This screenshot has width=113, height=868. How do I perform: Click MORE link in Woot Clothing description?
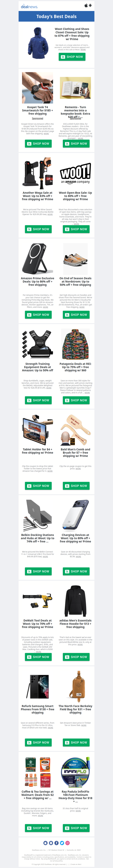tap(83, 49)
